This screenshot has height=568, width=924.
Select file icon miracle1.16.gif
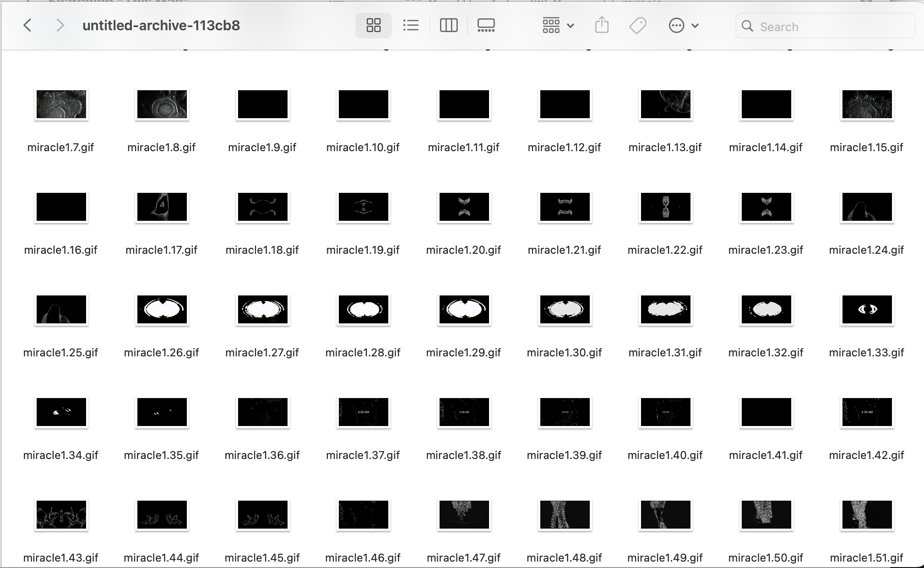[x=61, y=207]
